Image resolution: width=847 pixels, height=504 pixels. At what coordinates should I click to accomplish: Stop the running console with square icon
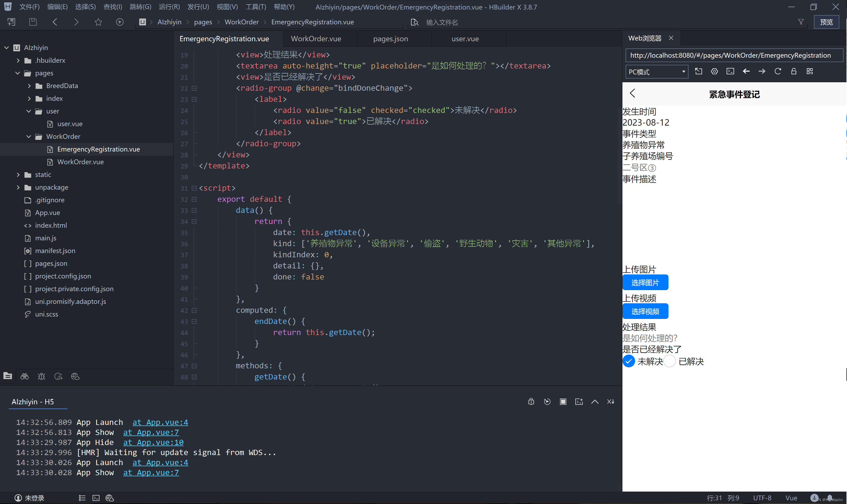(x=563, y=401)
